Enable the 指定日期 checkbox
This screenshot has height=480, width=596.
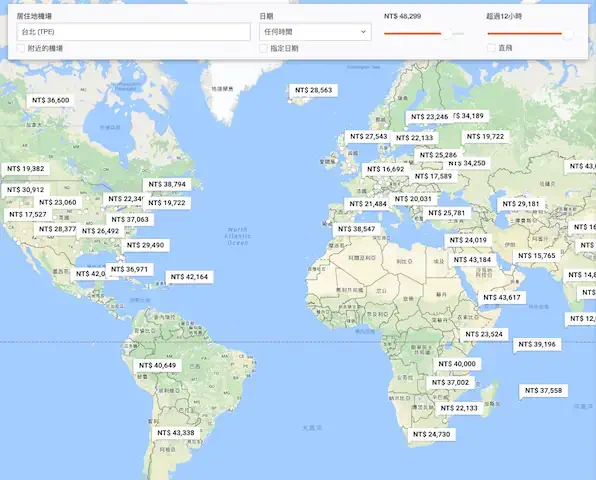263,48
